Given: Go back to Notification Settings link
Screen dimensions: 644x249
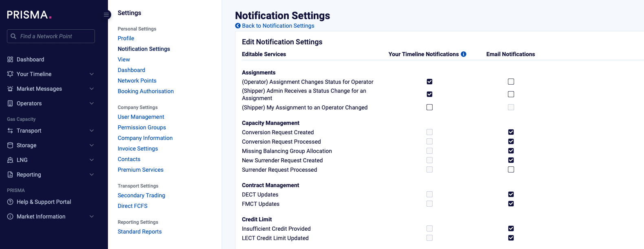Looking at the screenshot, I should tap(278, 26).
